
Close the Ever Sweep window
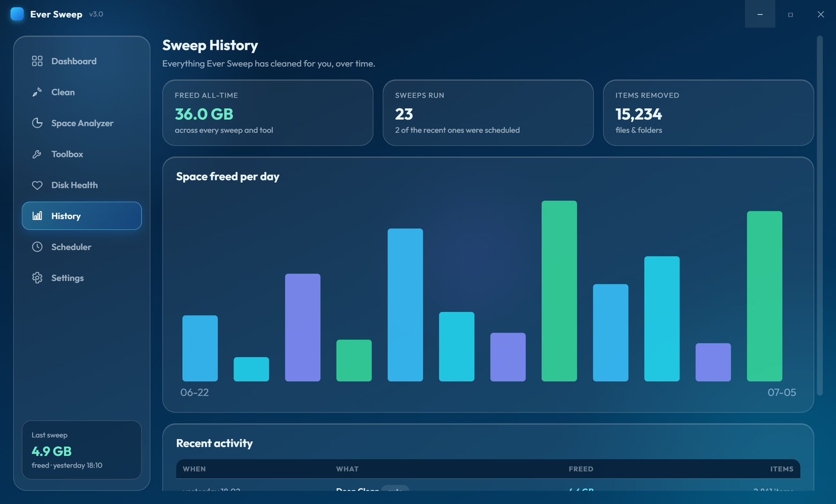point(820,14)
